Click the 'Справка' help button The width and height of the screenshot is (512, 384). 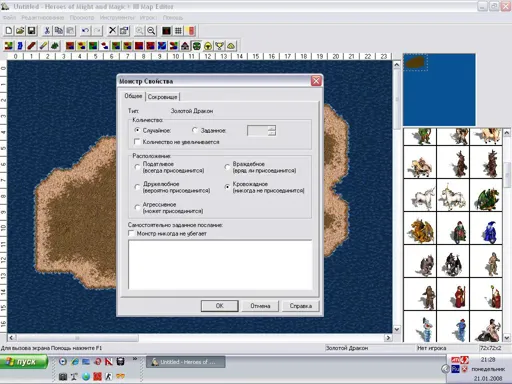tap(301, 306)
